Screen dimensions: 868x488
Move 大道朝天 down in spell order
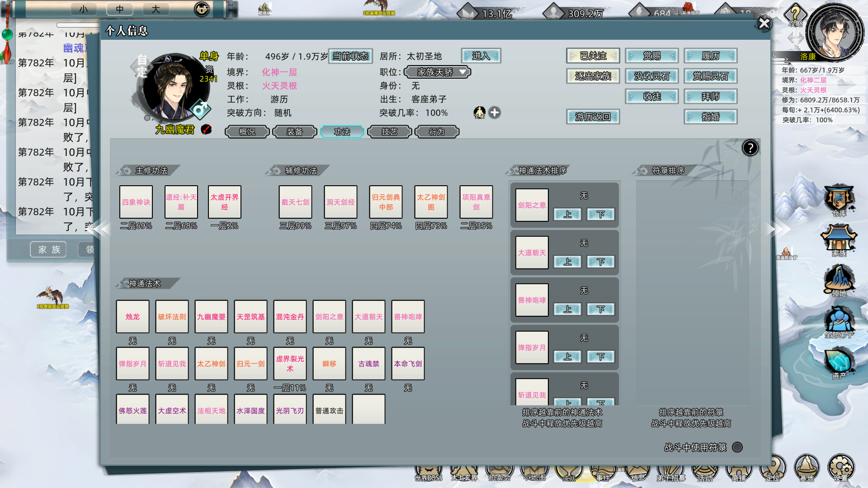(x=601, y=262)
